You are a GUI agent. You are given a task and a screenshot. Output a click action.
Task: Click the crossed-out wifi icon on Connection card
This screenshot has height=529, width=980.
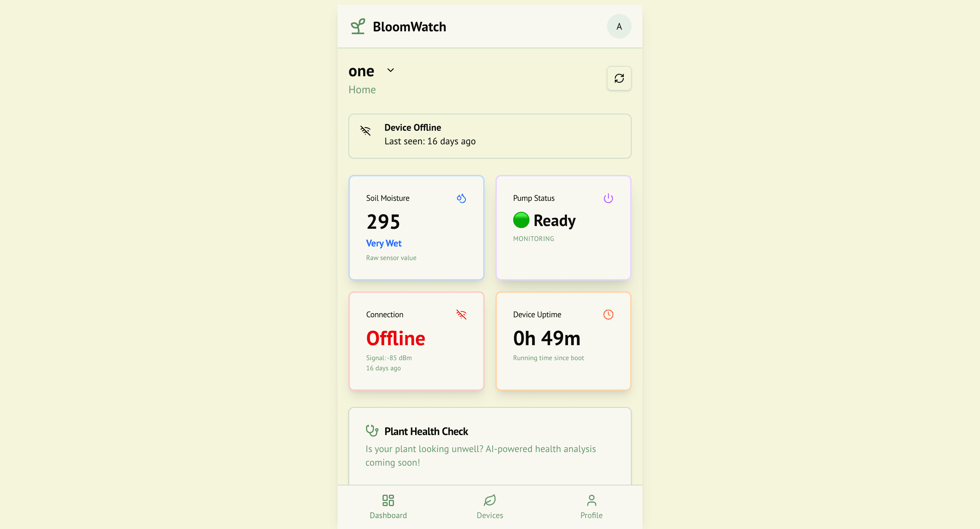pyautogui.click(x=461, y=314)
